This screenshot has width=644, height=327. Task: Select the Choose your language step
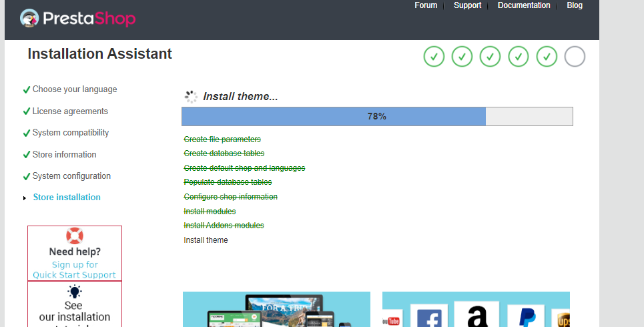pyautogui.click(x=75, y=89)
